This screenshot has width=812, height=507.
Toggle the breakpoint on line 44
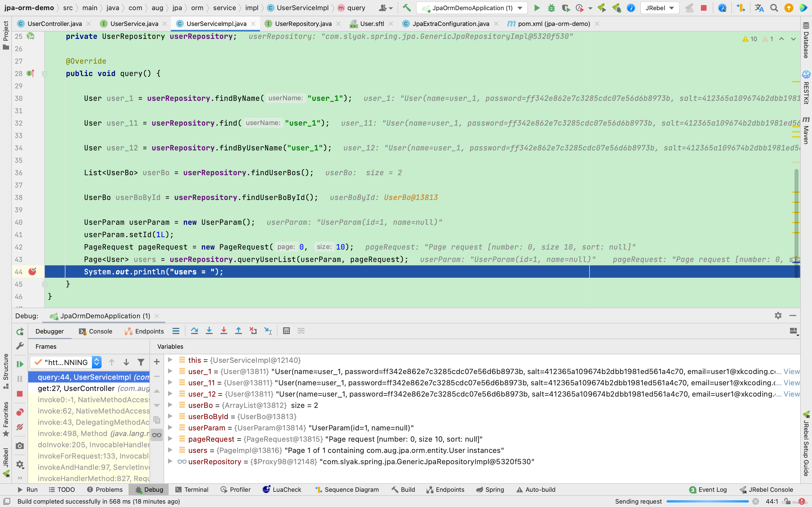click(x=32, y=272)
